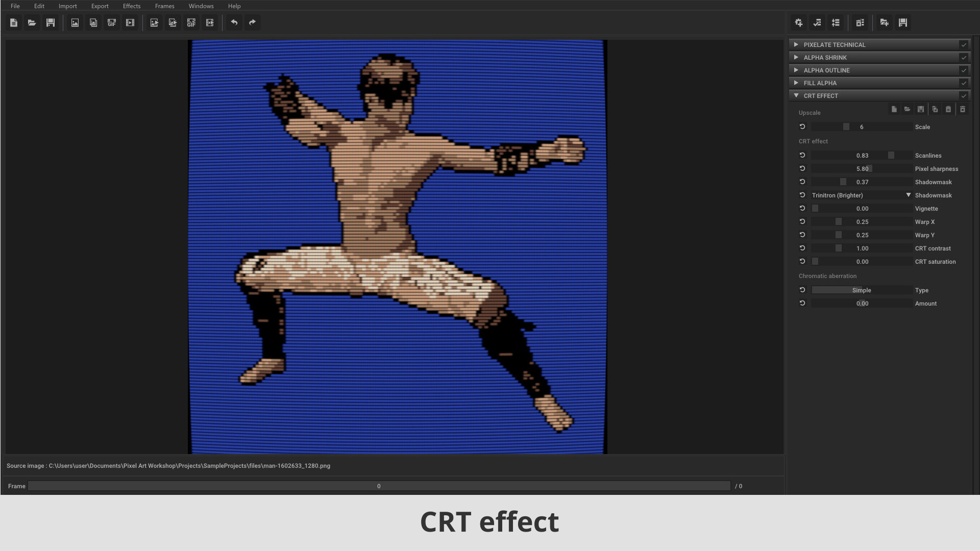This screenshot has height=551, width=980.
Task: Save the project using the floppy disk icon
Action: [x=50, y=22]
